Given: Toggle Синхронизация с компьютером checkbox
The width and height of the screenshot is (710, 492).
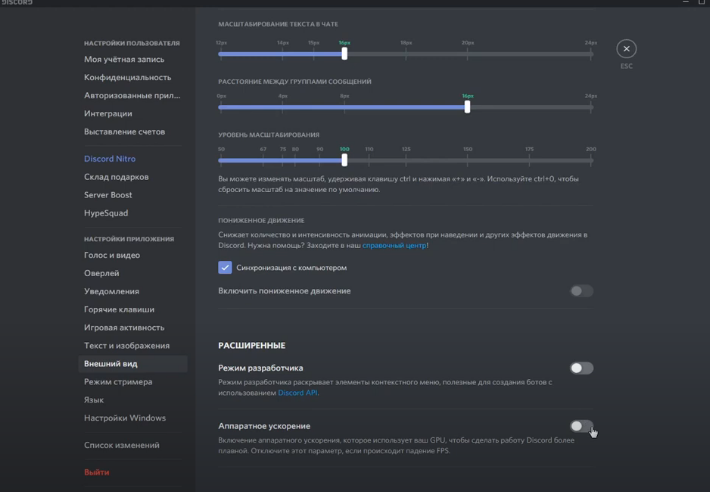Looking at the screenshot, I should (225, 267).
